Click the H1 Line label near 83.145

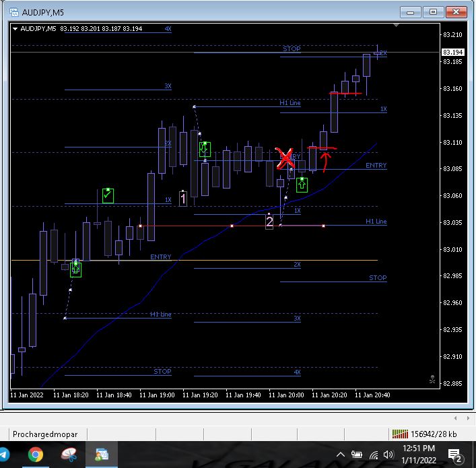290,103
